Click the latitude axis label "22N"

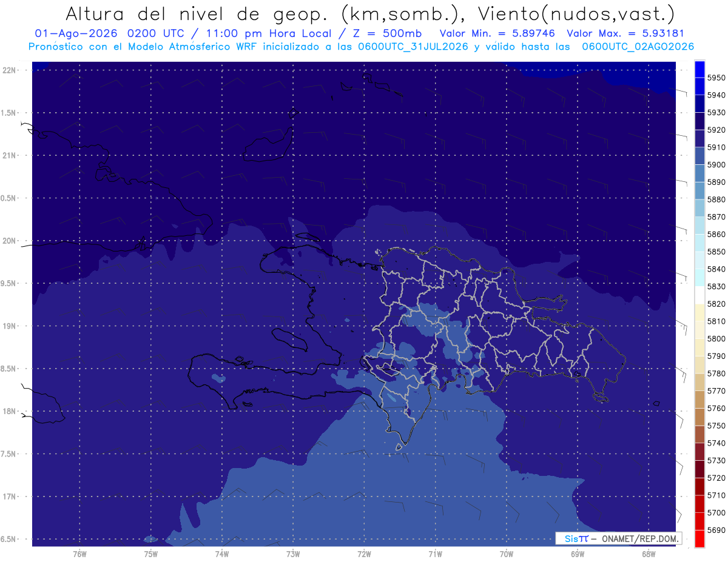[9, 70]
